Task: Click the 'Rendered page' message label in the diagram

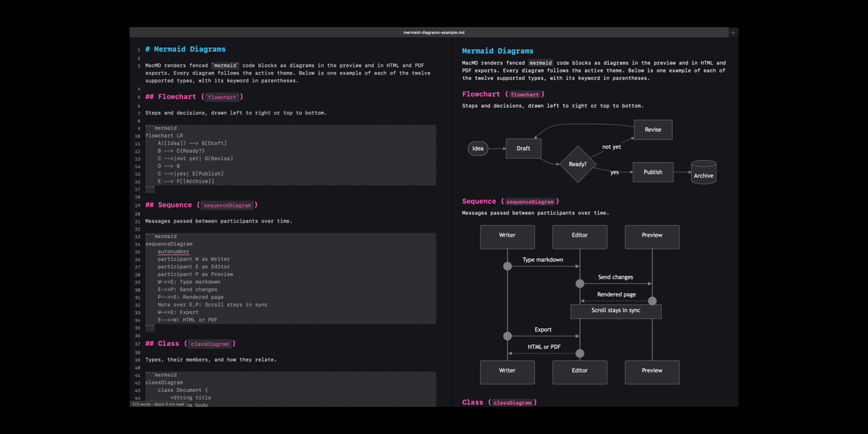Action: click(616, 294)
